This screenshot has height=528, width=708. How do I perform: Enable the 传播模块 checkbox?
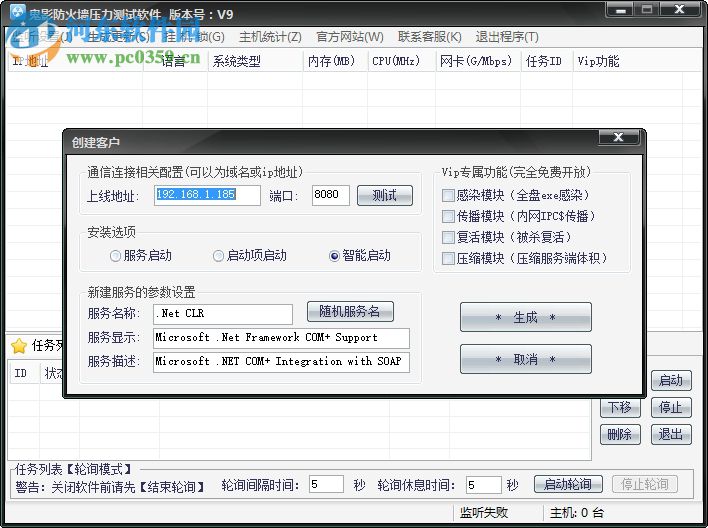point(448,216)
